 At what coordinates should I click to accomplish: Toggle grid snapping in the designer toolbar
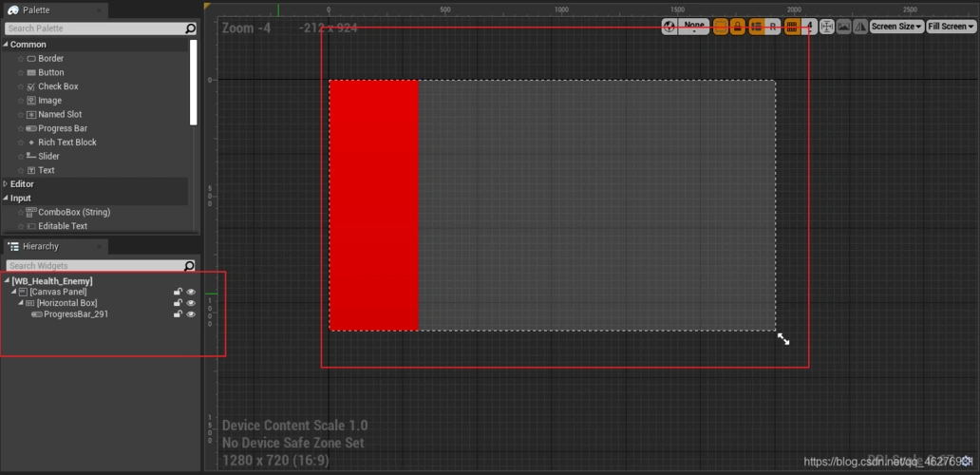click(x=791, y=27)
